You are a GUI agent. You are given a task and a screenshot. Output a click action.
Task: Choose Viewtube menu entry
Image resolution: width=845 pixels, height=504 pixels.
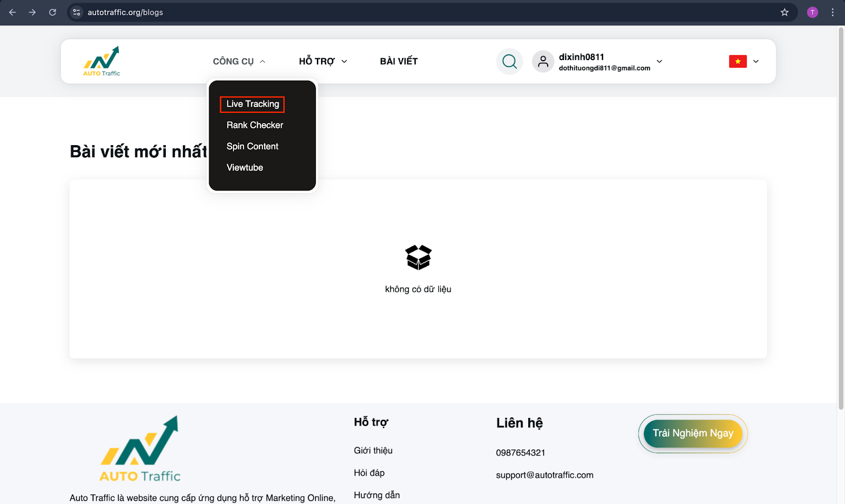tap(245, 167)
